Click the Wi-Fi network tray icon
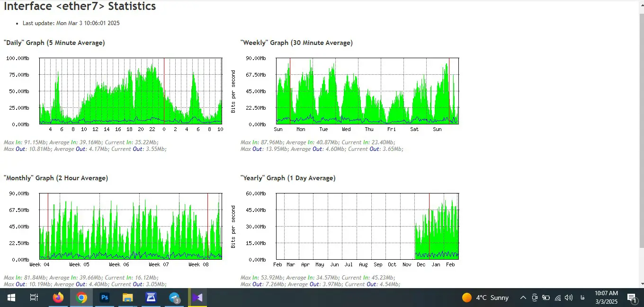644x307 pixels. [558, 298]
